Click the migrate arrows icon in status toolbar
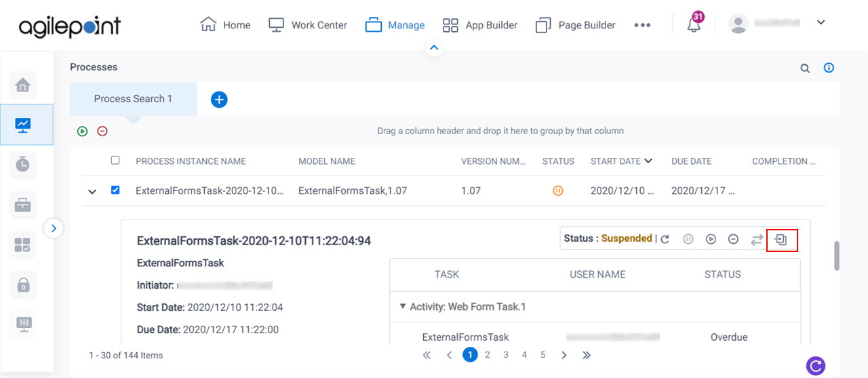 click(x=757, y=239)
